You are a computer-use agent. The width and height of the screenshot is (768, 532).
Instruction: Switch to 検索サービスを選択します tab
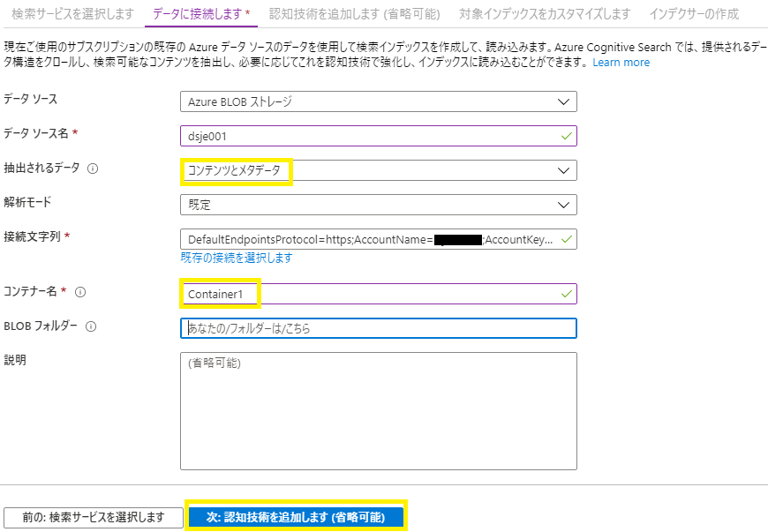coord(72,14)
